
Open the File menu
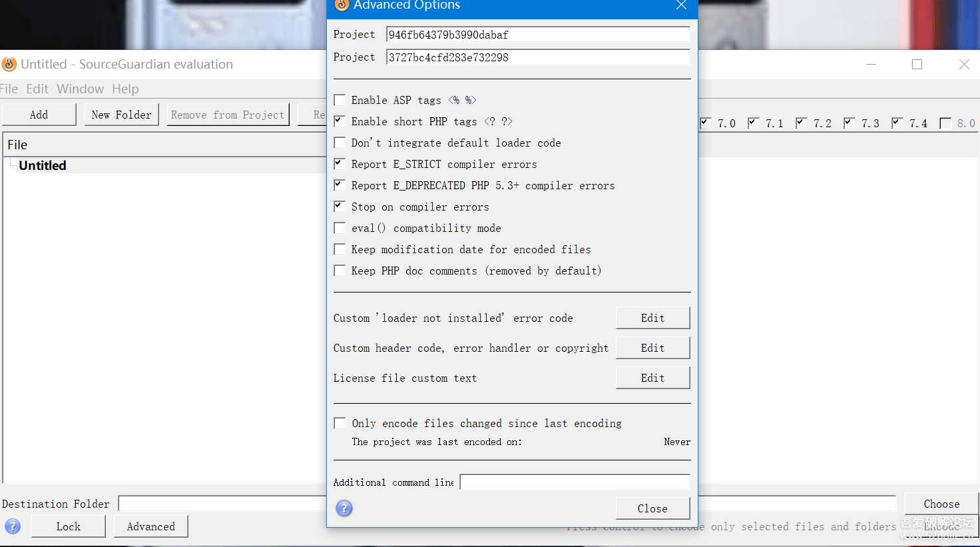[9, 89]
